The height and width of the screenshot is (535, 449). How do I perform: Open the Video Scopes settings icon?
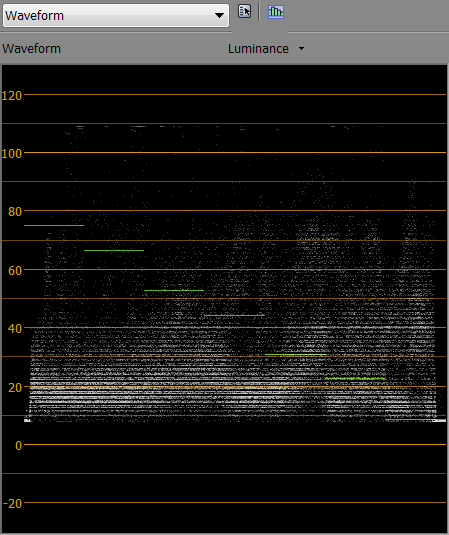coord(244,12)
